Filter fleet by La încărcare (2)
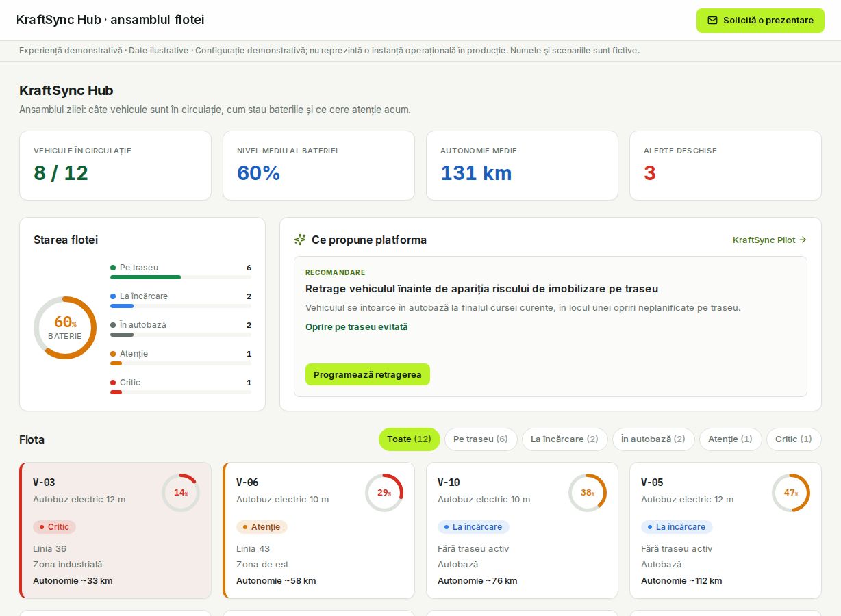Screen dimensions: 841x616 564,439
